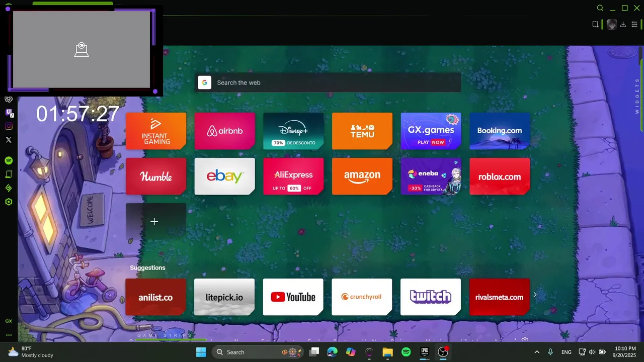Click the Google logo in search box
644x362 pixels.
coord(204,82)
